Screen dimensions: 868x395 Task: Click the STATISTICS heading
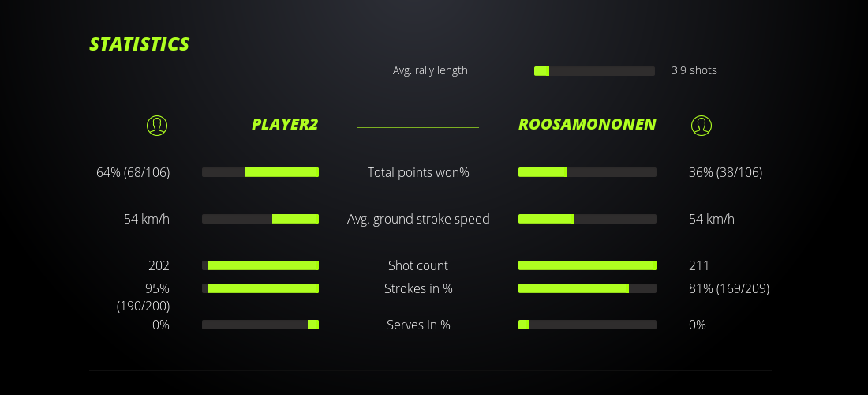point(139,44)
